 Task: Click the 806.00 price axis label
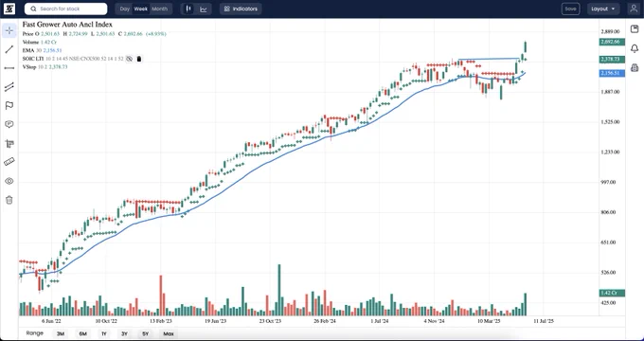(608, 212)
